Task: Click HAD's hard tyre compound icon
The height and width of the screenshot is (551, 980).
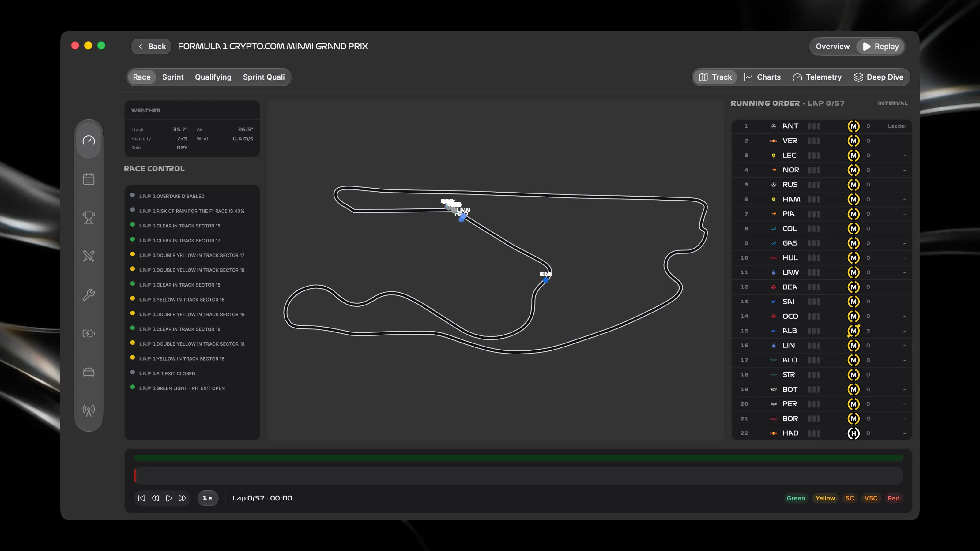Action: pos(853,433)
